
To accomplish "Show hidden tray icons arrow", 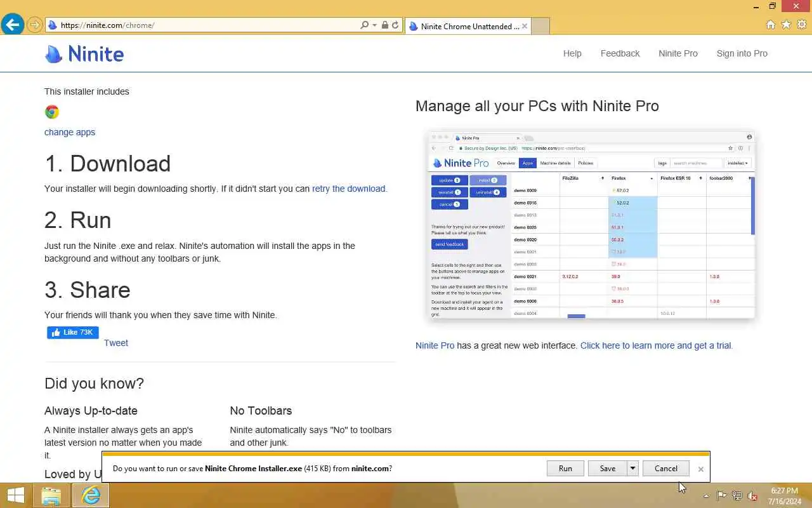I will 706,496.
